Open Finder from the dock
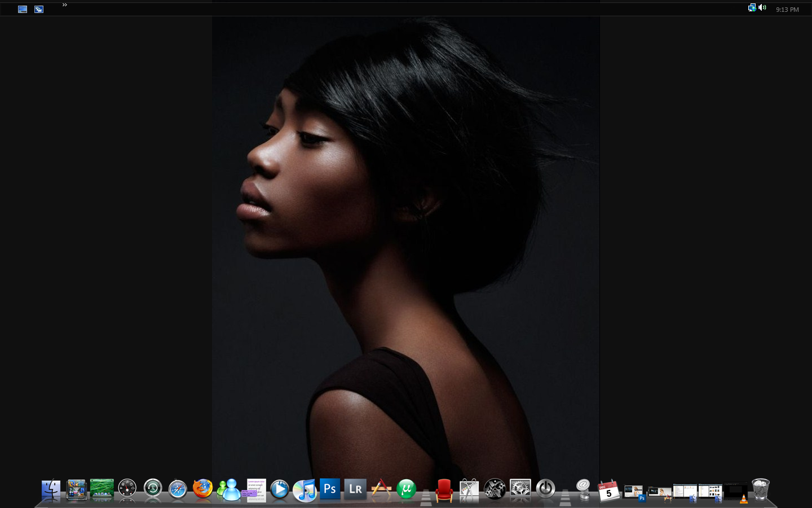812x508 pixels. (51, 489)
